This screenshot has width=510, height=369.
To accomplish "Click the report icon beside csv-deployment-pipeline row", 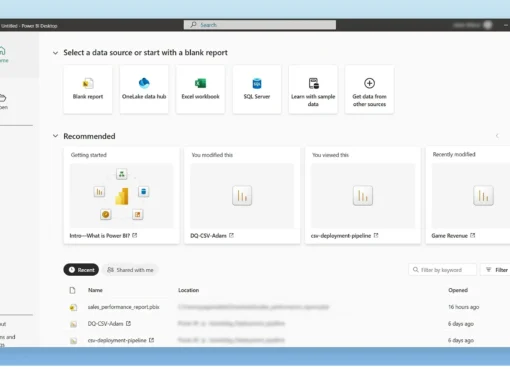I will point(73,340).
